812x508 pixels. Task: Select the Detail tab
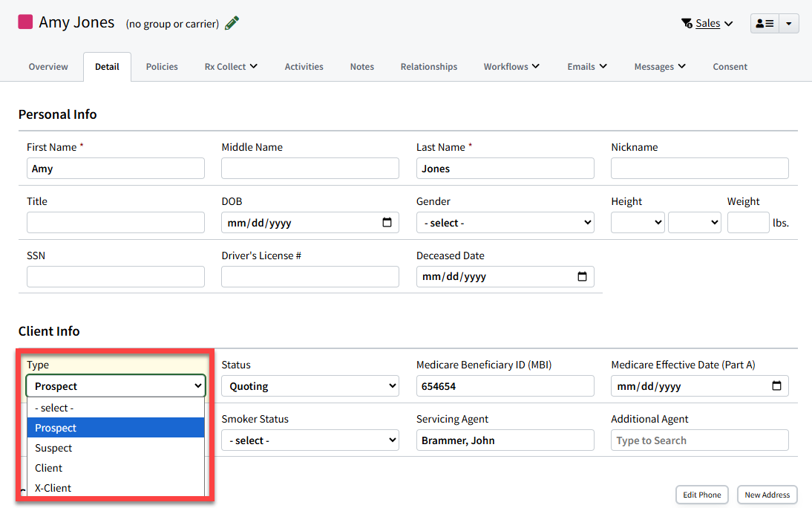tap(107, 66)
